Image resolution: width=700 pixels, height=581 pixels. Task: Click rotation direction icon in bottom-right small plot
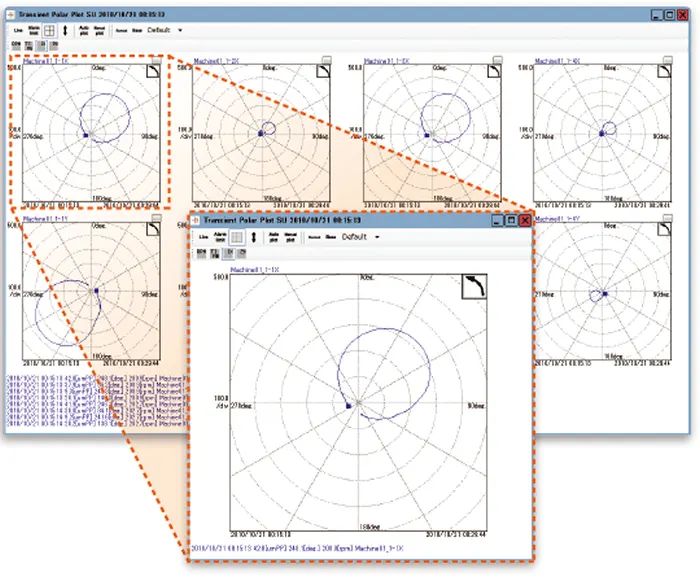pyautogui.click(x=664, y=229)
